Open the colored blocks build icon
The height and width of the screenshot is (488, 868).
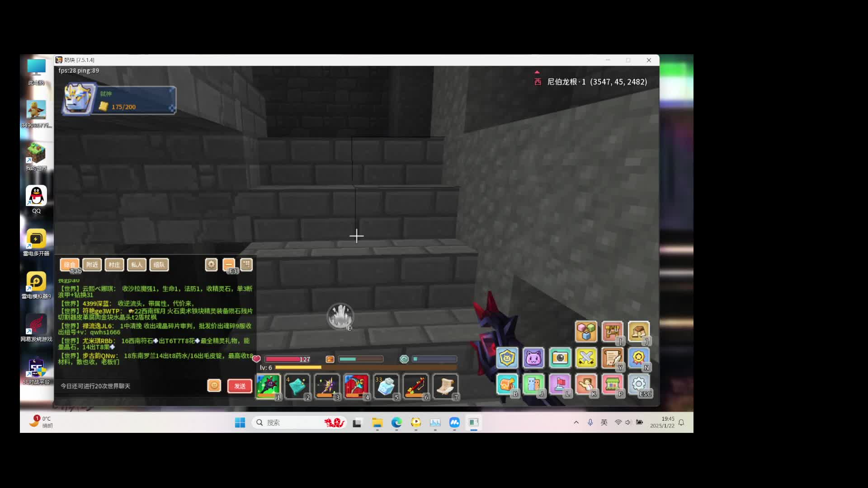(x=586, y=332)
